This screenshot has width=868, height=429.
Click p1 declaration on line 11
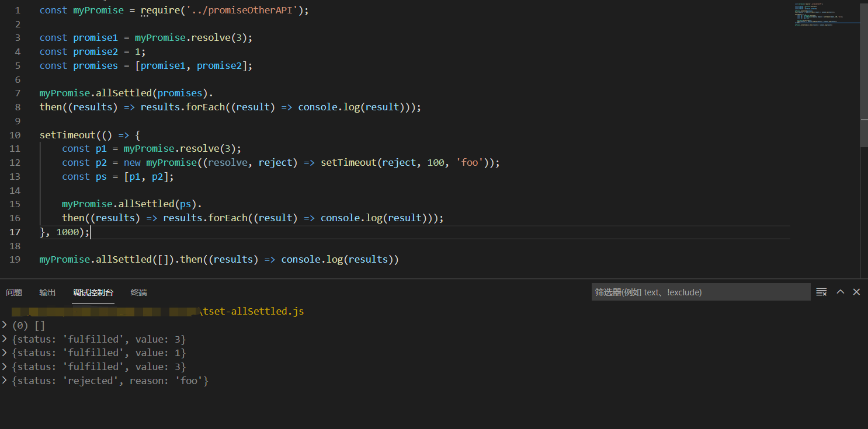(x=101, y=149)
